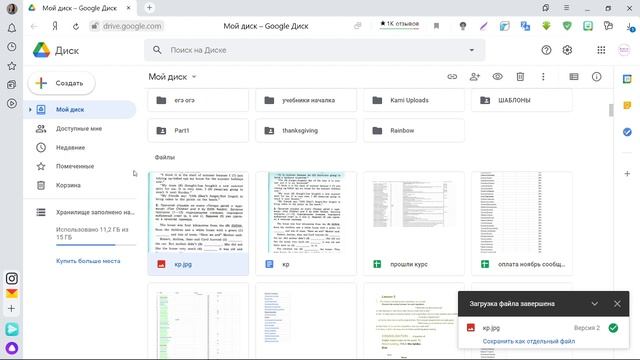Open the учебники началка folder
The width and height of the screenshot is (640, 360).
(306, 100)
